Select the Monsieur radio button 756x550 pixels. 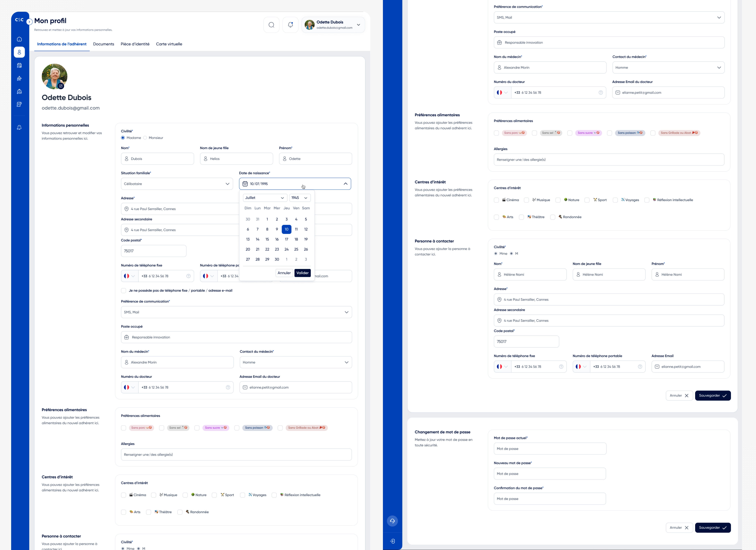click(x=145, y=138)
